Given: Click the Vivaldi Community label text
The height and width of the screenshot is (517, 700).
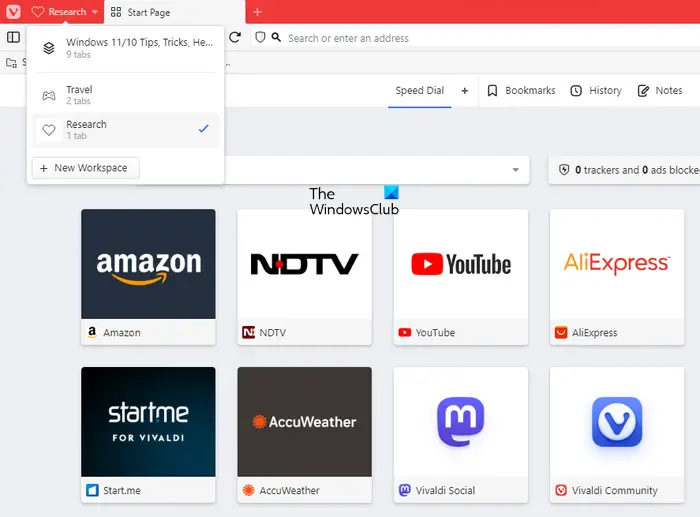Looking at the screenshot, I should coord(615,491).
